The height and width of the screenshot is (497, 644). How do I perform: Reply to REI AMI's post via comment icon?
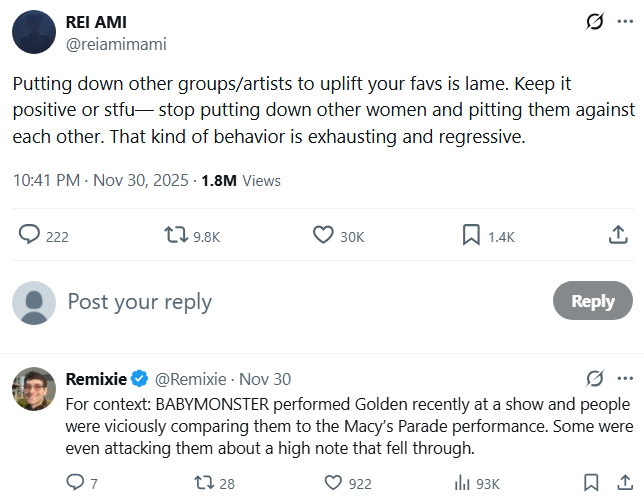[30, 235]
